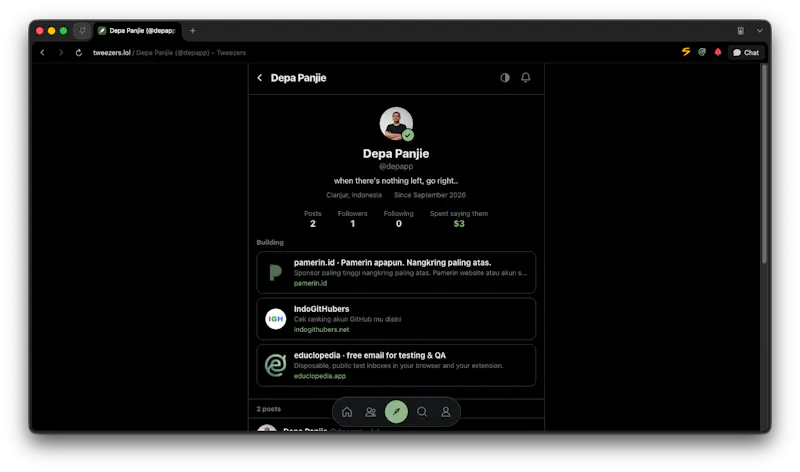Click the yellow lightning extension icon
The height and width of the screenshot is (472, 800).
click(x=686, y=52)
